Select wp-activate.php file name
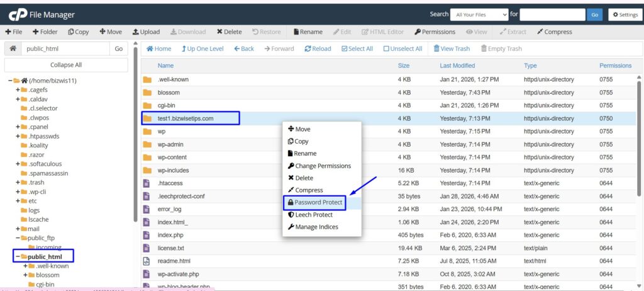 coord(178,274)
